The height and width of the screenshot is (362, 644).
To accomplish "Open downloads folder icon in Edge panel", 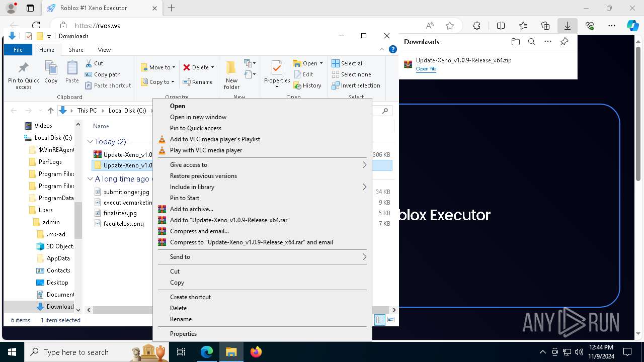I will [515, 42].
